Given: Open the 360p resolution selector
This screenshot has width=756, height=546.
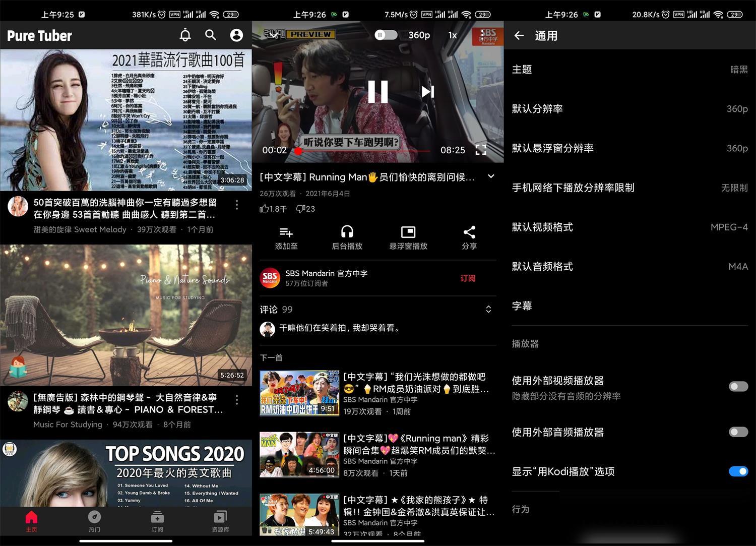Looking at the screenshot, I should click(420, 35).
